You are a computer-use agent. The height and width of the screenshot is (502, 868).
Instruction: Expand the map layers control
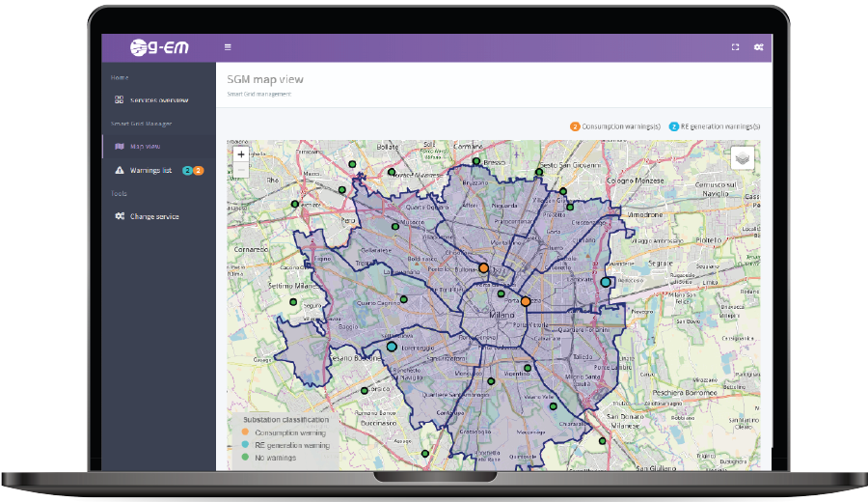pos(742,157)
